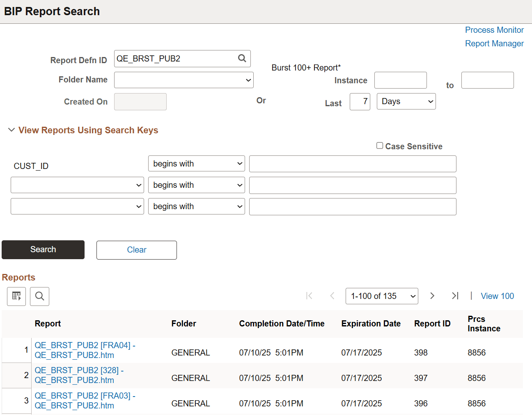The image size is (532, 415).
Task: Open Report Manager
Action: pos(494,43)
